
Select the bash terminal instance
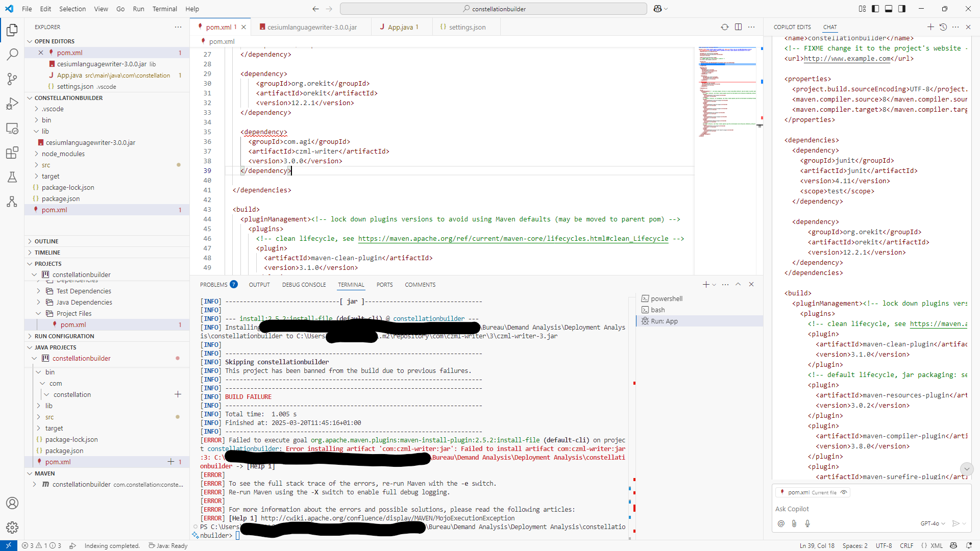657,310
